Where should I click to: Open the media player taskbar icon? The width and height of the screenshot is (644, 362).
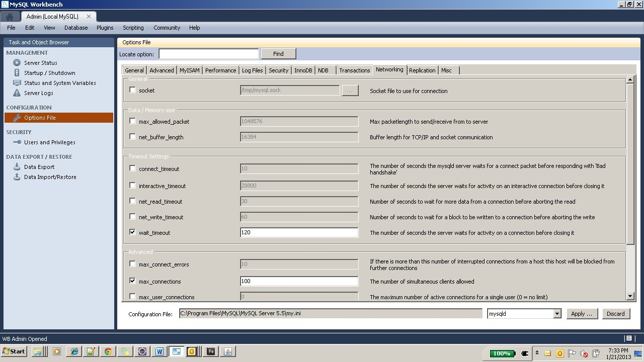click(x=56, y=352)
